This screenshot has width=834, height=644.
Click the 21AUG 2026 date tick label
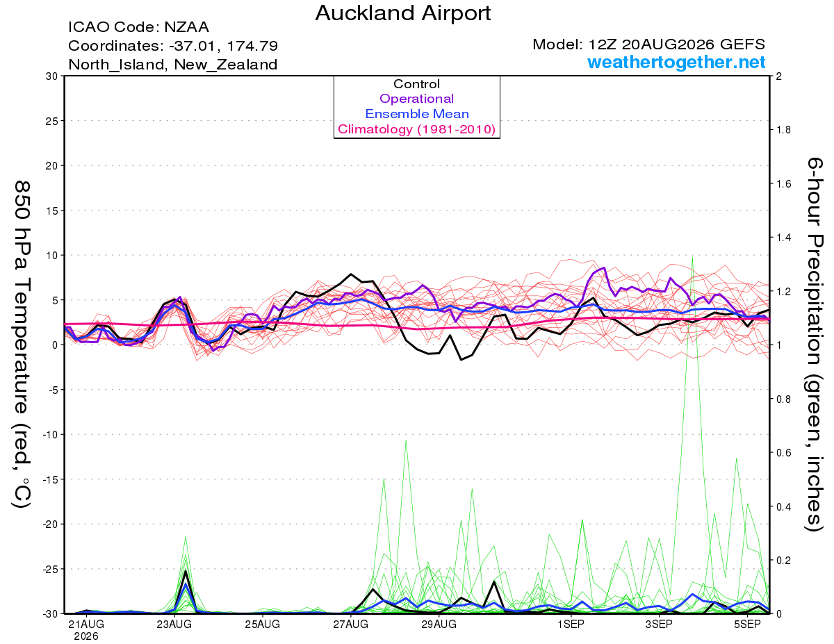[x=86, y=629]
